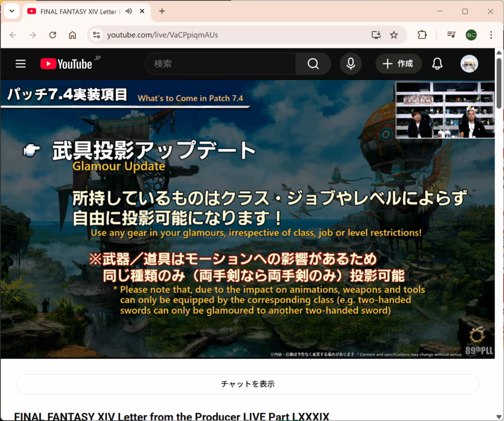The height and width of the screenshot is (421, 504).
Task: Open the YouTube hamburger guide menu
Action: click(20, 64)
